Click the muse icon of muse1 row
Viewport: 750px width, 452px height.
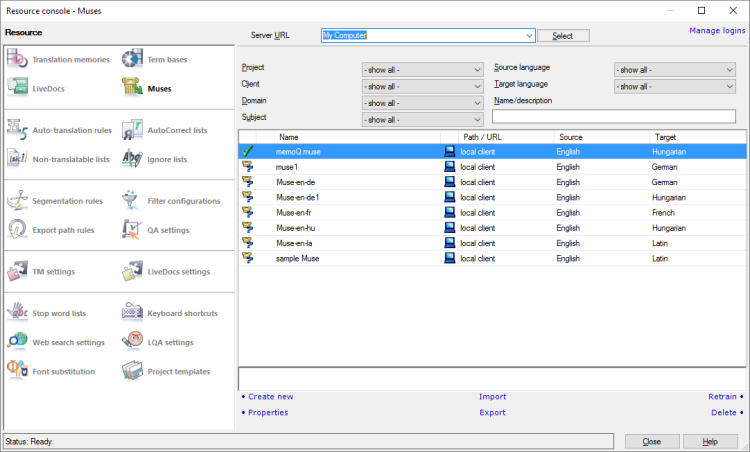click(247, 167)
